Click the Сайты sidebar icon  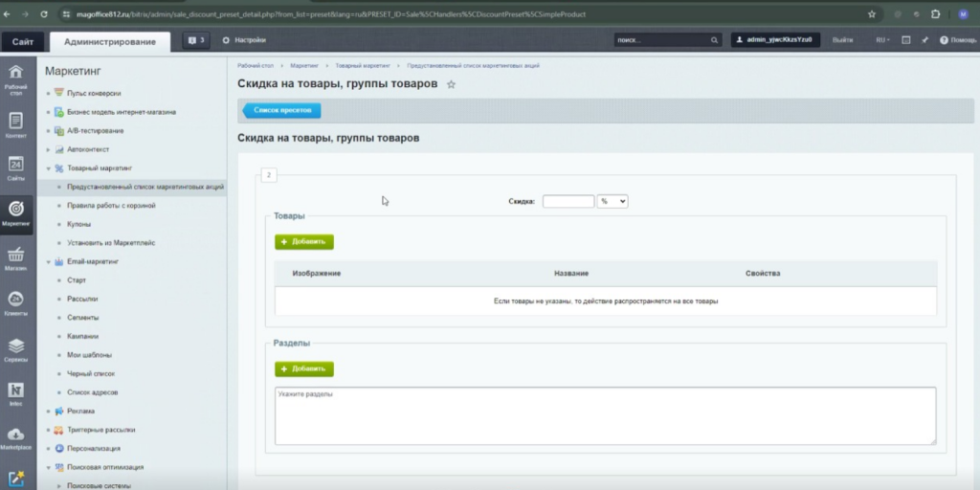(x=16, y=168)
